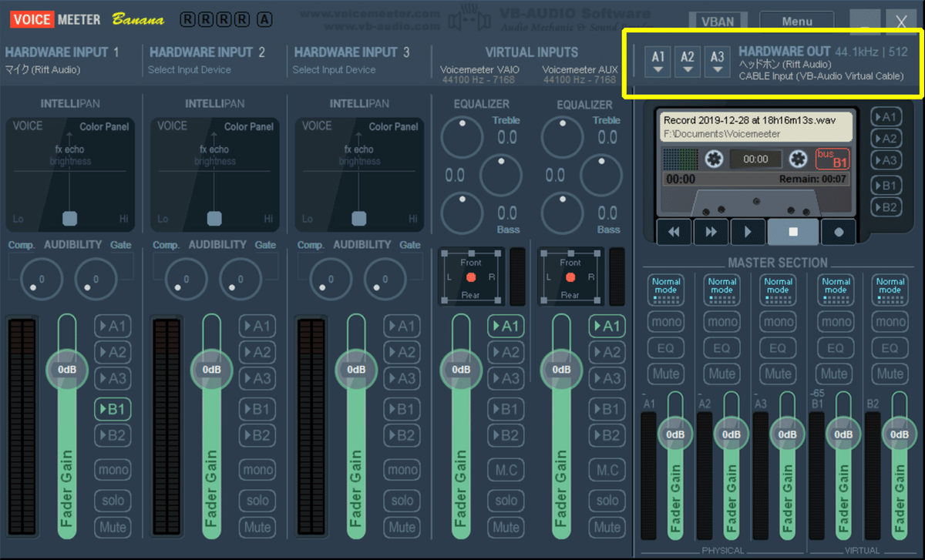
Task: Stop the cassette recorder
Action: click(792, 231)
